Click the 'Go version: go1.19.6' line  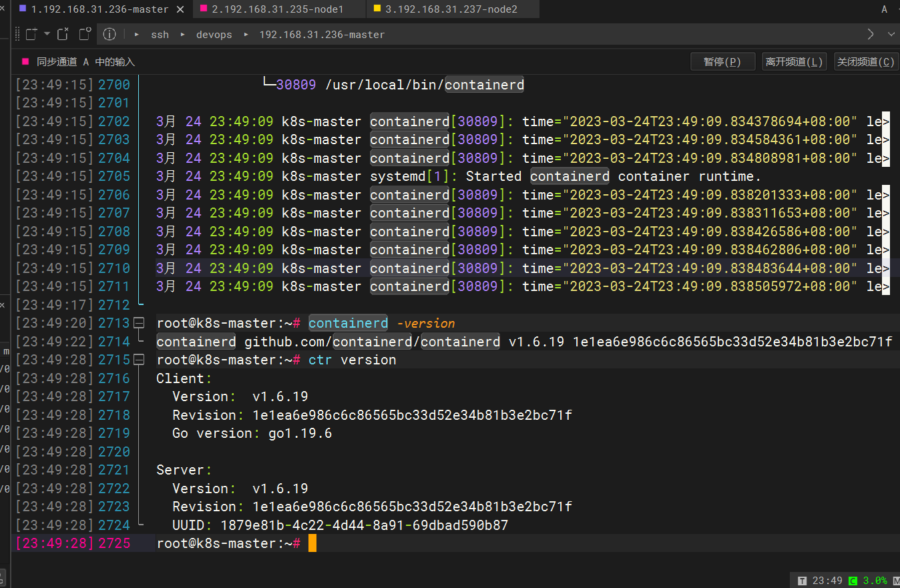[252, 433]
